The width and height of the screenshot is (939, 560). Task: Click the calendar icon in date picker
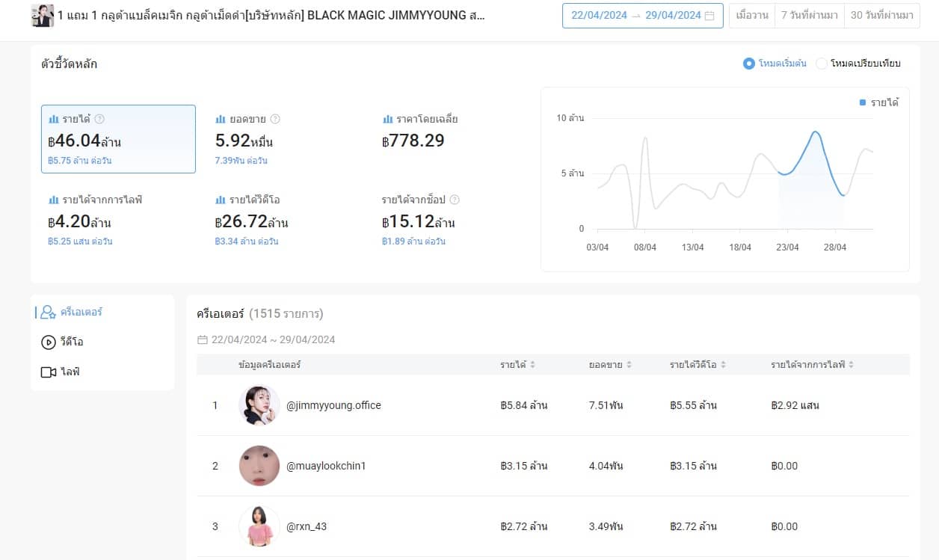(x=709, y=16)
